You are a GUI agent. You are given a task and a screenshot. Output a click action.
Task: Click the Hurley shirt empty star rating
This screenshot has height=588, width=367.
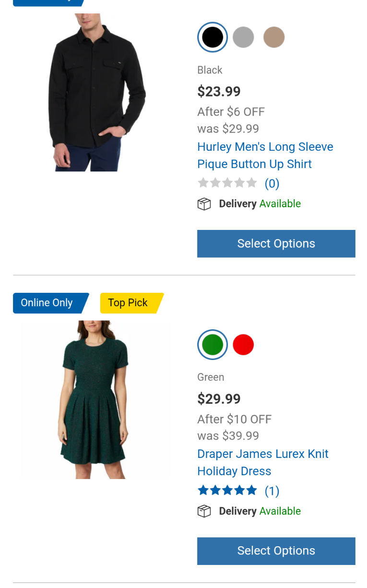click(x=227, y=183)
